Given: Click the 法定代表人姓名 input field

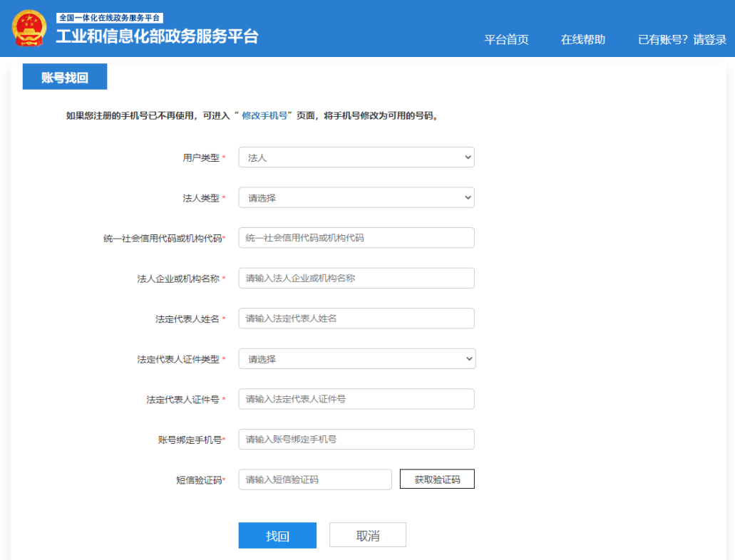Looking at the screenshot, I should point(356,318).
